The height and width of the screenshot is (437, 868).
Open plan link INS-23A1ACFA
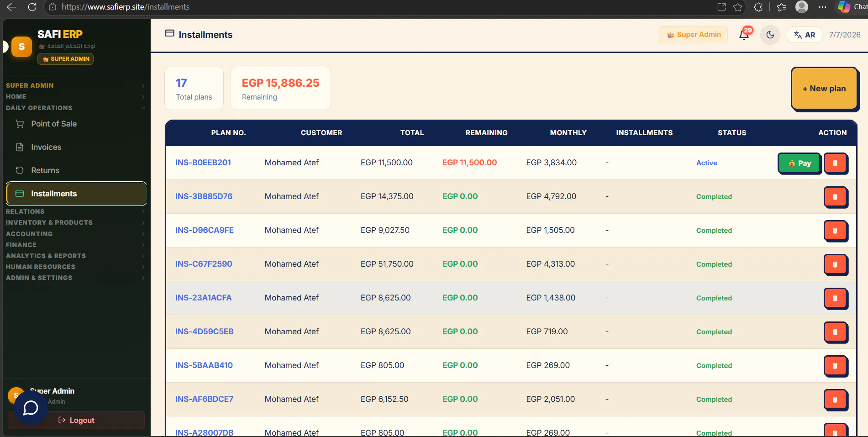point(204,298)
